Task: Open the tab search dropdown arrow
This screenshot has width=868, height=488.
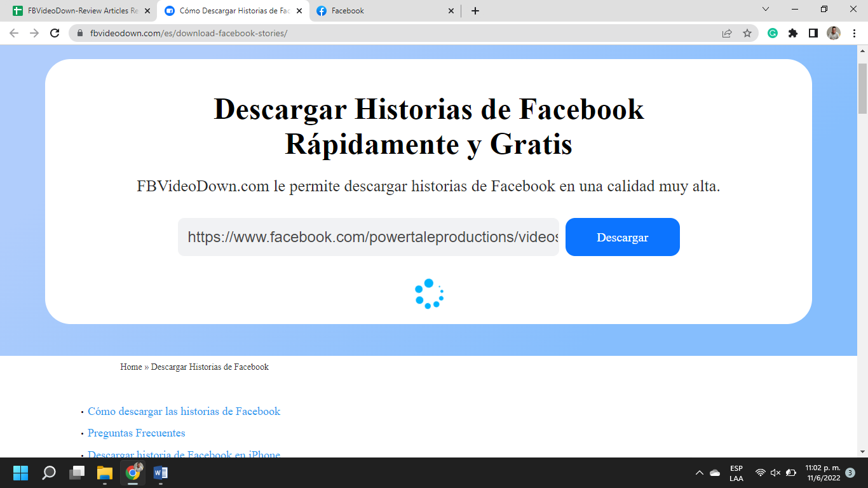Action: (766, 10)
